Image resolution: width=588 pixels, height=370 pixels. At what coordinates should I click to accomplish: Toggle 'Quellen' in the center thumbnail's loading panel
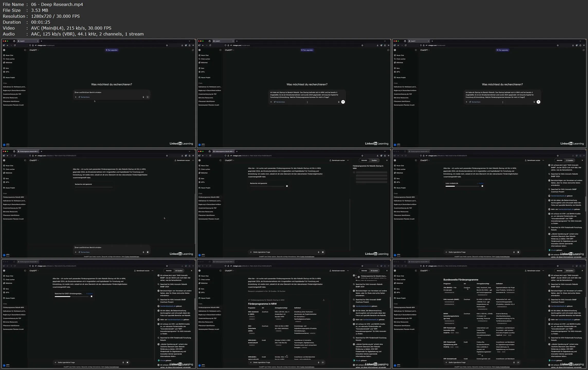[x=374, y=160]
